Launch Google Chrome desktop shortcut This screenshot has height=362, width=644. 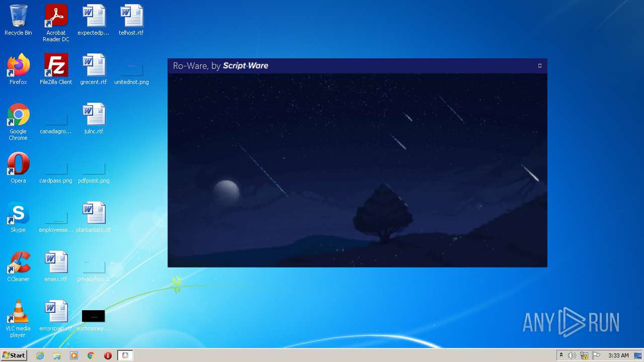18,122
